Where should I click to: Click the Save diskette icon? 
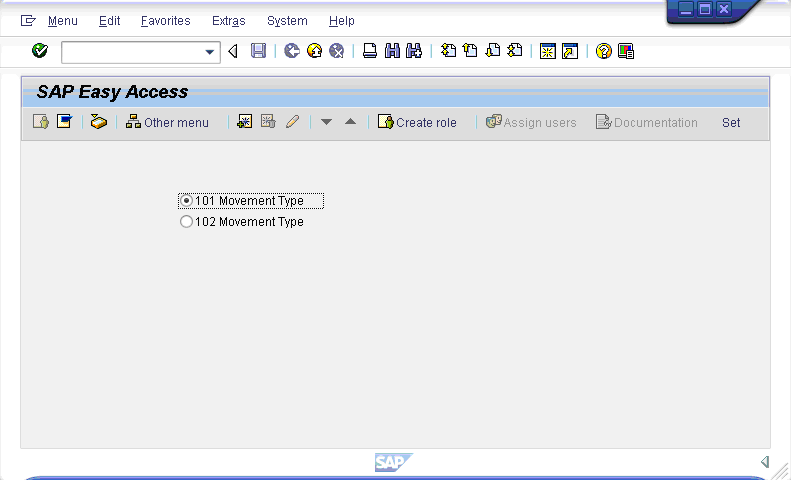pyautogui.click(x=258, y=51)
